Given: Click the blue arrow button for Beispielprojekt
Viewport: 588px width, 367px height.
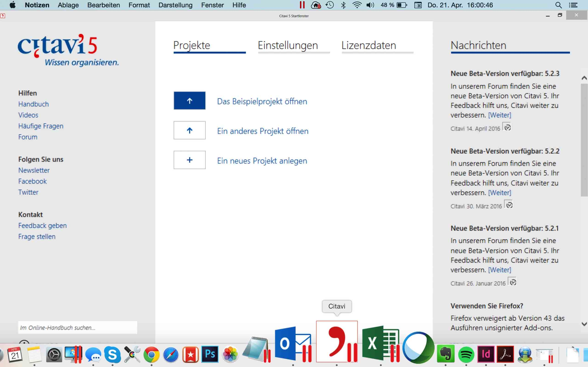Looking at the screenshot, I should (x=189, y=100).
